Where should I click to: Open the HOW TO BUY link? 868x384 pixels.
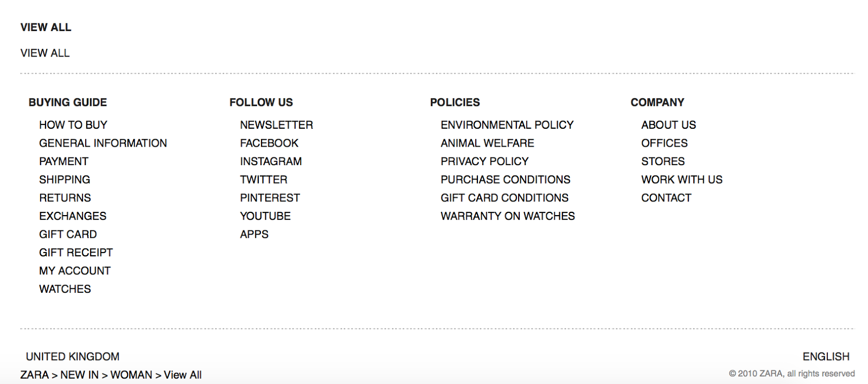tap(73, 125)
